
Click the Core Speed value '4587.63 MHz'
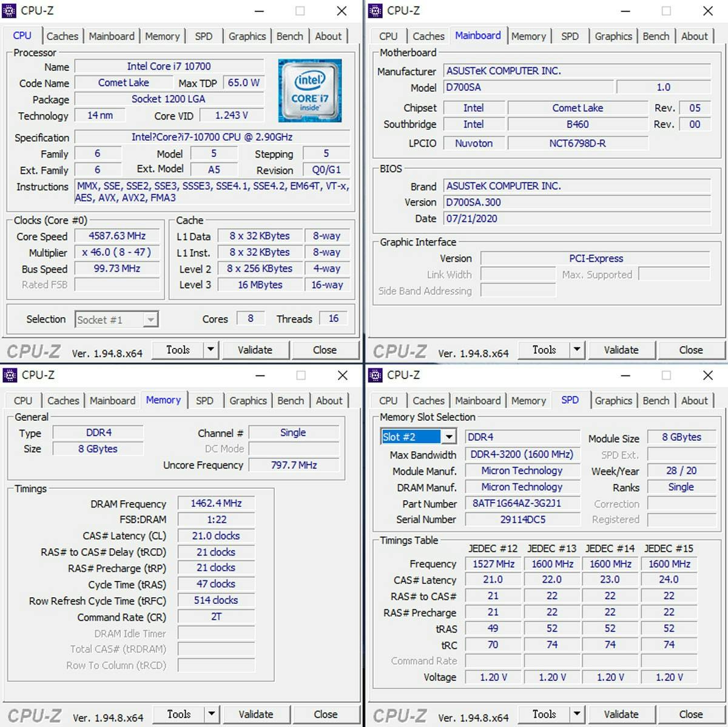117,236
